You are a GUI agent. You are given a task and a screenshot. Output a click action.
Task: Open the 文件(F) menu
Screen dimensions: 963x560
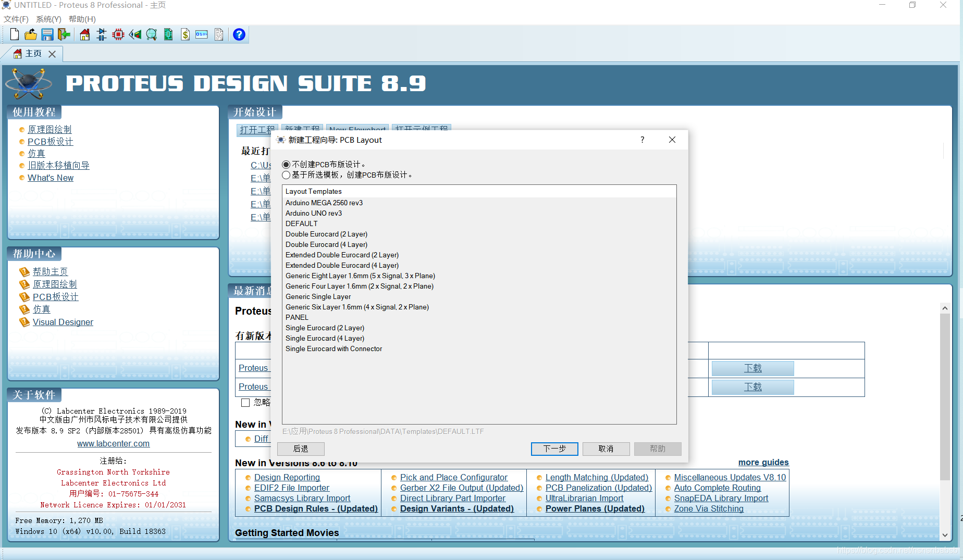[x=16, y=19]
